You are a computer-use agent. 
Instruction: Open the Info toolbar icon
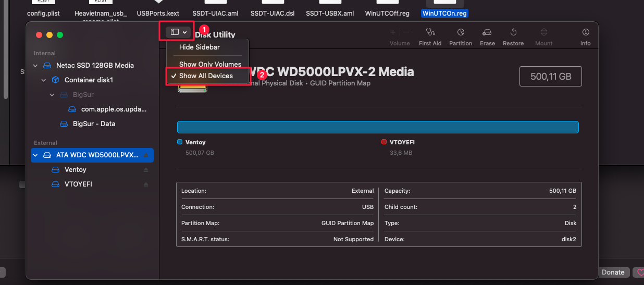point(586,32)
